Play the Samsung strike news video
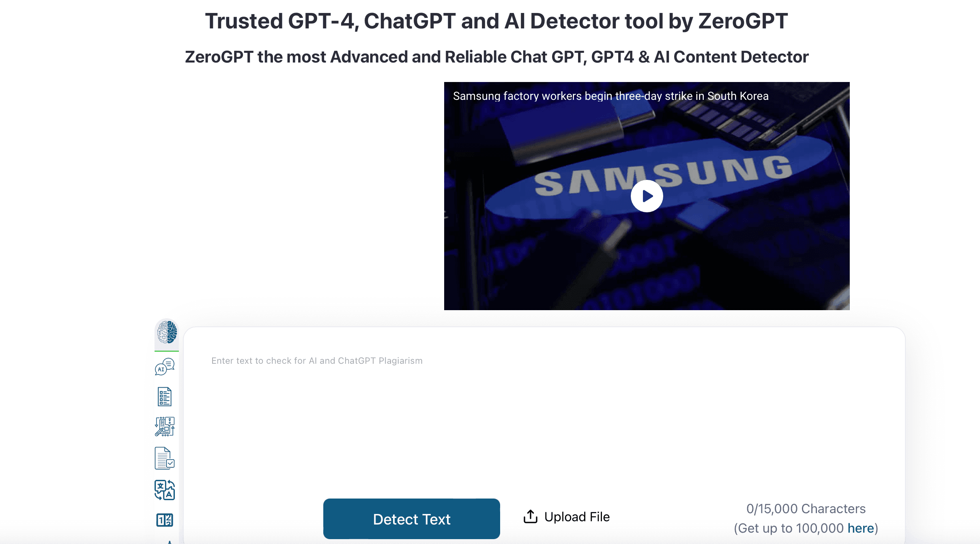Image resolution: width=980 pixels, height=544 pixels. click(646, 196)
